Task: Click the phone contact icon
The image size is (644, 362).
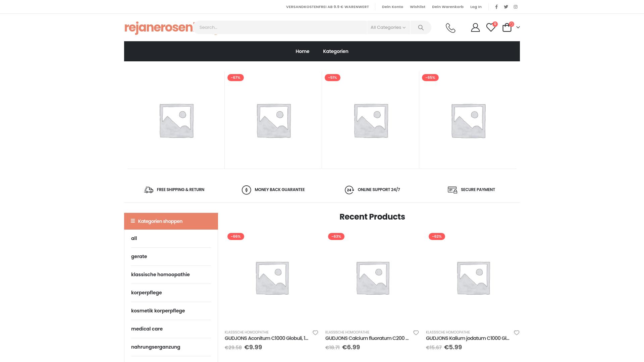Action: point(450,27)
